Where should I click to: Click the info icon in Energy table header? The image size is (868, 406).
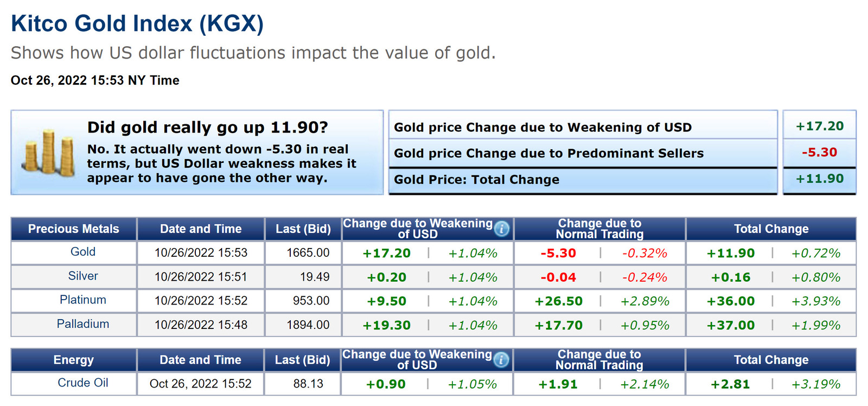(501, 360)
